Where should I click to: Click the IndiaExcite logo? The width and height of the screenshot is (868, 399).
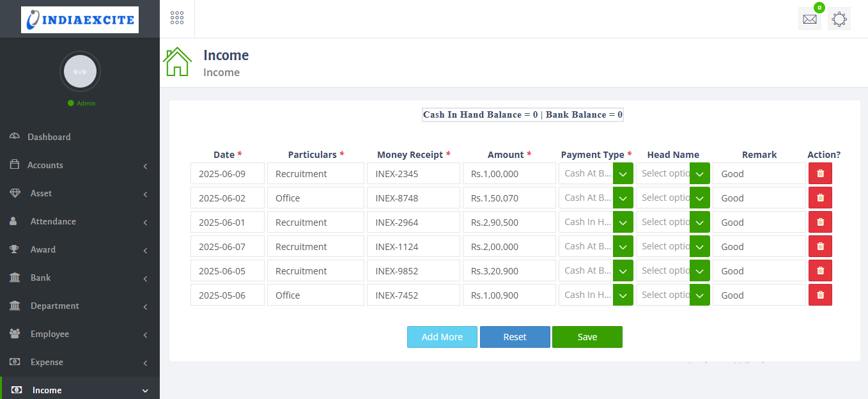(80, 20)
